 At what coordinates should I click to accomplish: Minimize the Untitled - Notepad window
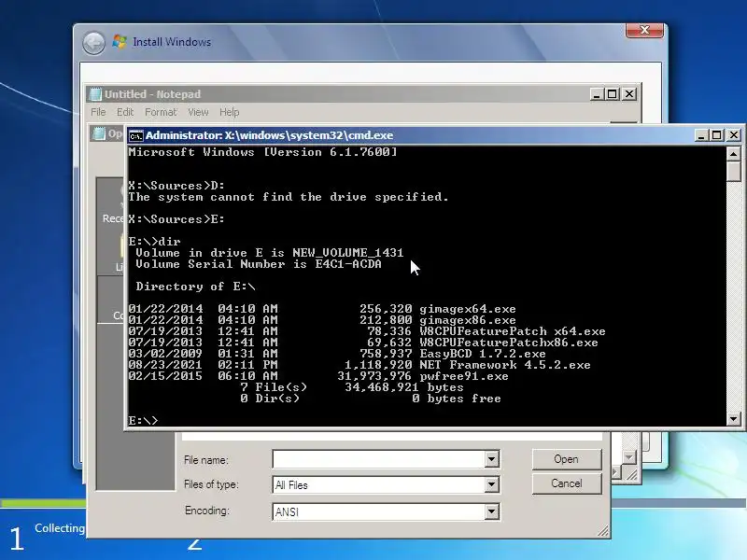coord(597,94)
